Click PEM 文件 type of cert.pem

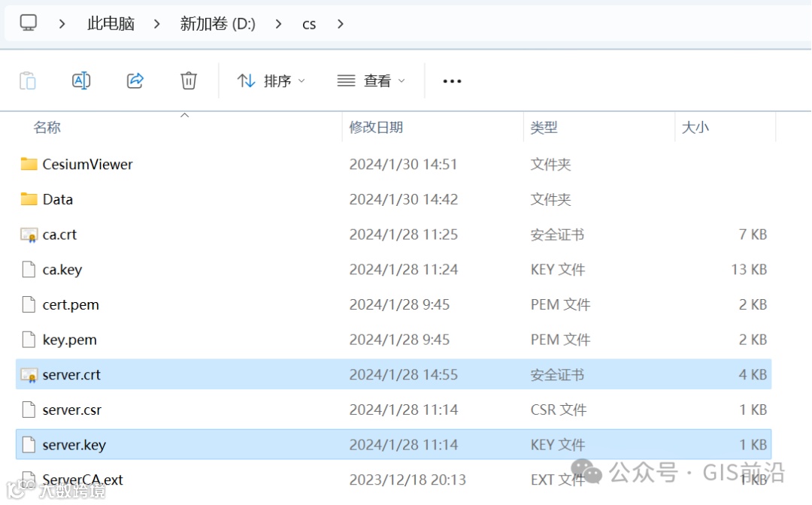pos(560,305)
